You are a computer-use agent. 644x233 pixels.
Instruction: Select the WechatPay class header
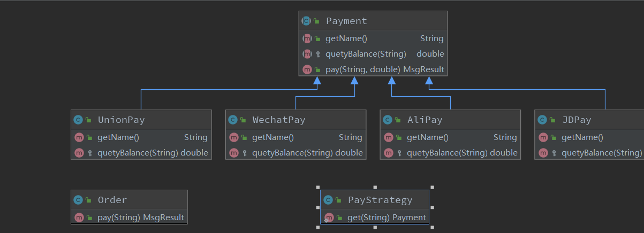click(x=296, y=120)
